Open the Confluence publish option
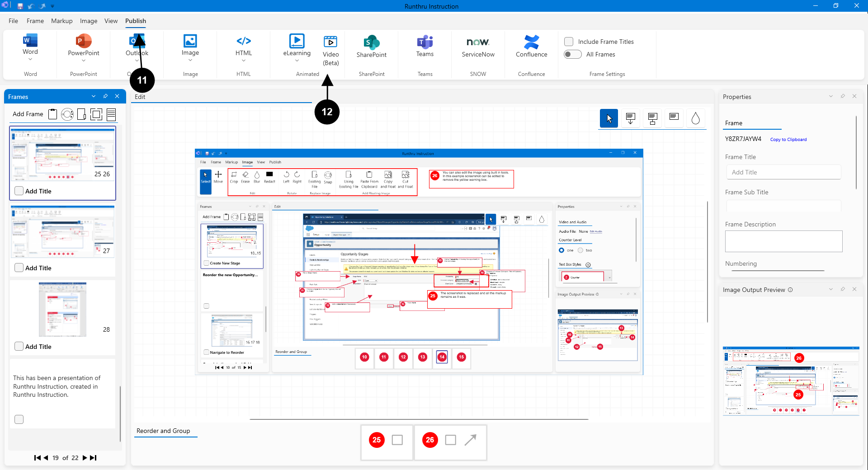This screenshot has height=470, width=868. pyautogui.click(x=531, y=42)
